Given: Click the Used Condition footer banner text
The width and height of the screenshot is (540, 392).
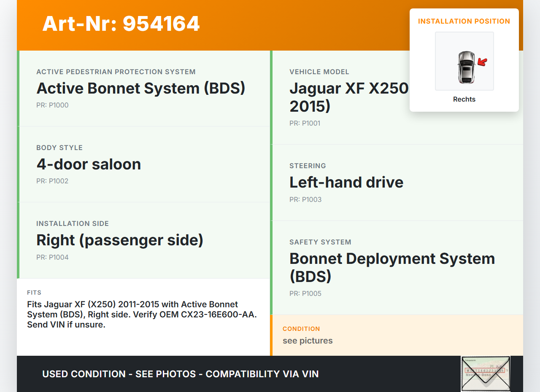Looking at the screenshot, I should pyautogui.click(x=180, y=374).
